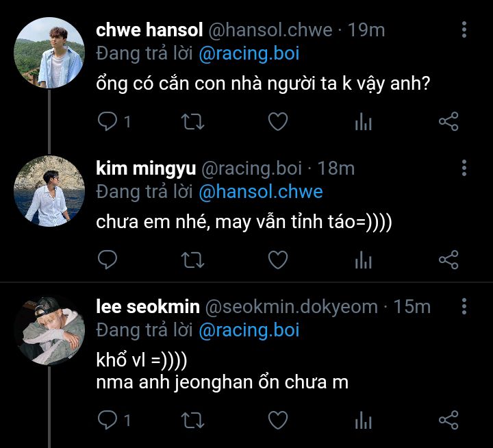Reply to kim mingyu's tweet
Image resolution: width=493 pixels, height=448 pixels.
coord(108,260)
